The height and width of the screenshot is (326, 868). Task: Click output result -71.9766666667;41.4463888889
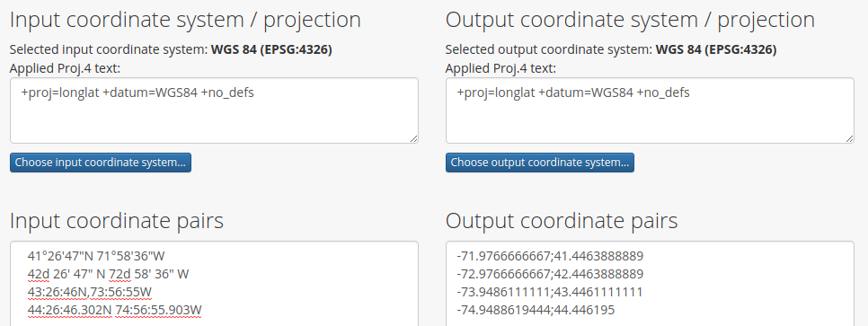click(550, 256)
